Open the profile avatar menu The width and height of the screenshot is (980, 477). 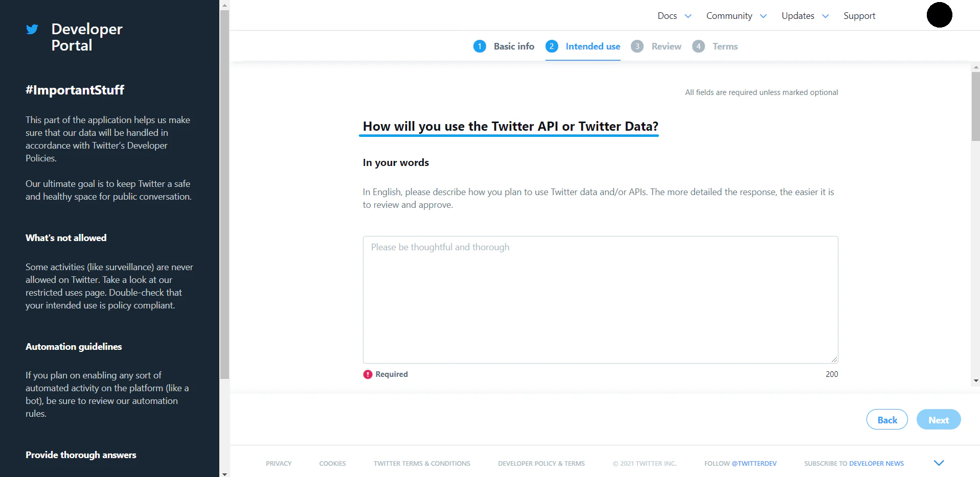click(x=939, y=15)
